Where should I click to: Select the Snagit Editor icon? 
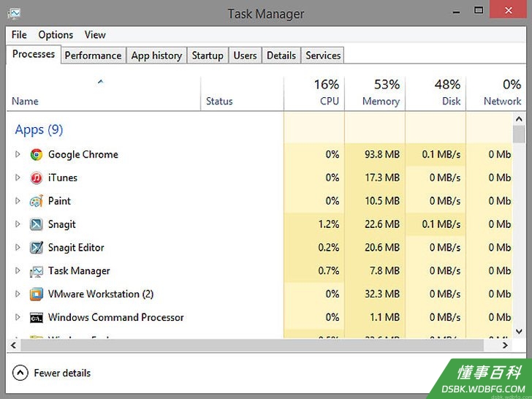[37, 248]
